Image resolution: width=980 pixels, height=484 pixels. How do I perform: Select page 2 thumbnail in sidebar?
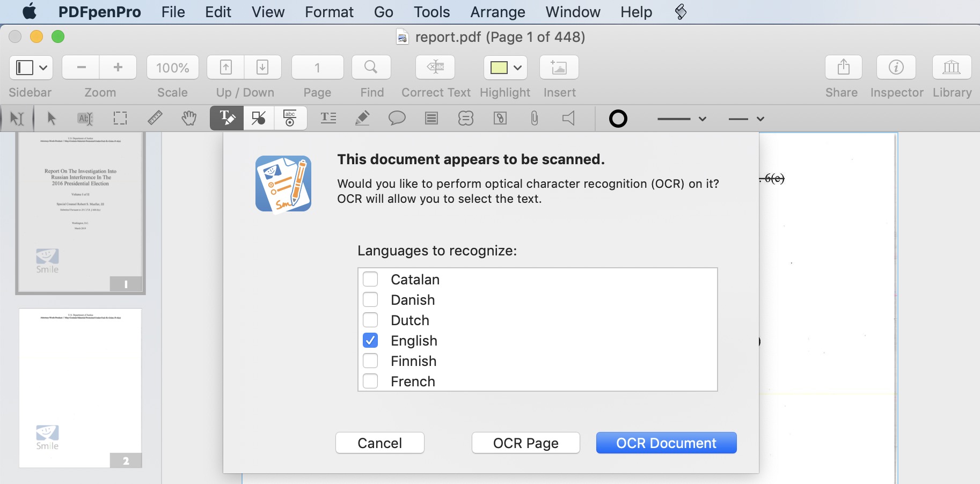(79, 387)
